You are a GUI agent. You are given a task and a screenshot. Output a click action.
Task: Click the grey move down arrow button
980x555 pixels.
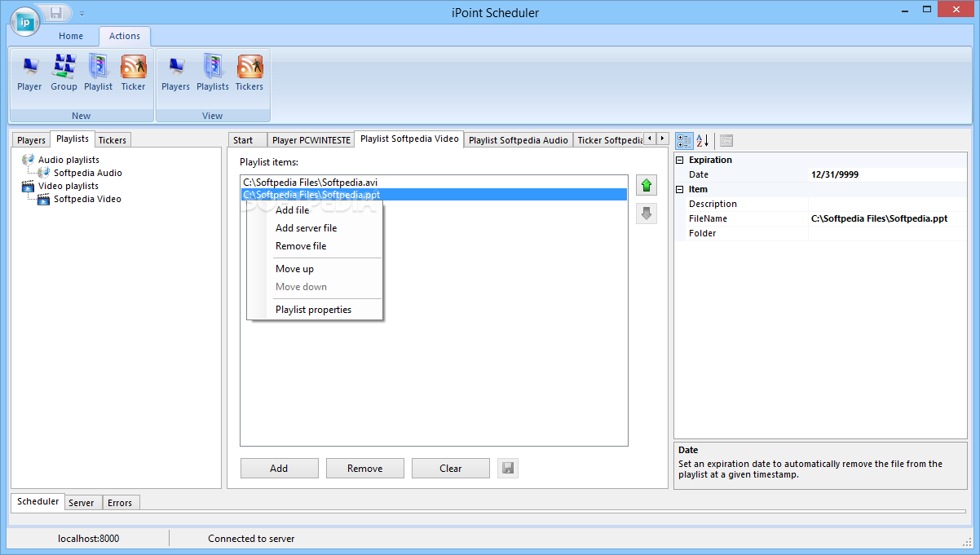(x=647, y=214)
